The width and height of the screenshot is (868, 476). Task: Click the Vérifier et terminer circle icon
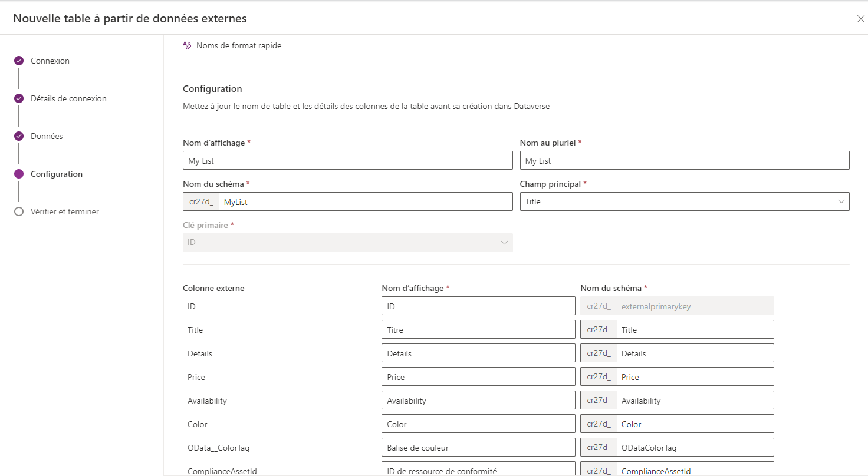click(x=19, y=211)
